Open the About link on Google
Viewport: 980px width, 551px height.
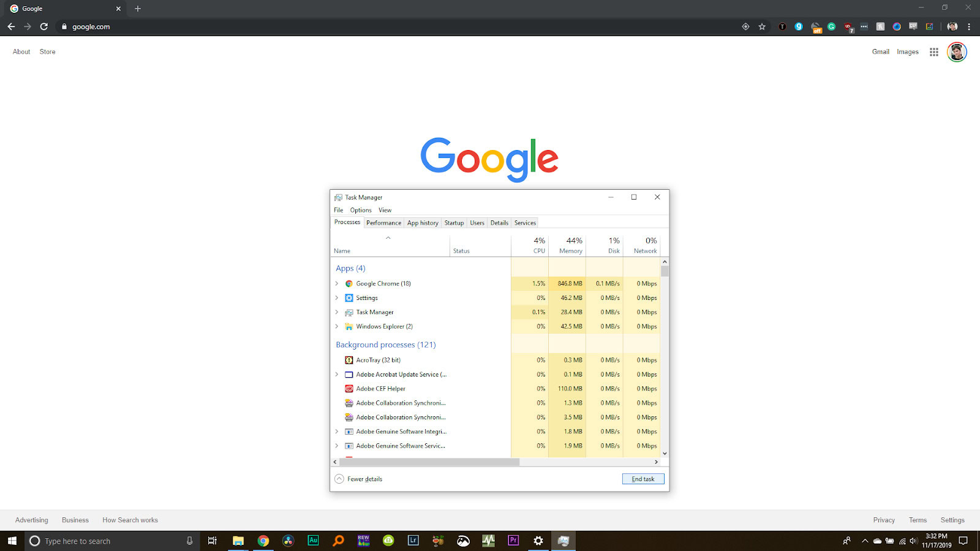point(21,52)
